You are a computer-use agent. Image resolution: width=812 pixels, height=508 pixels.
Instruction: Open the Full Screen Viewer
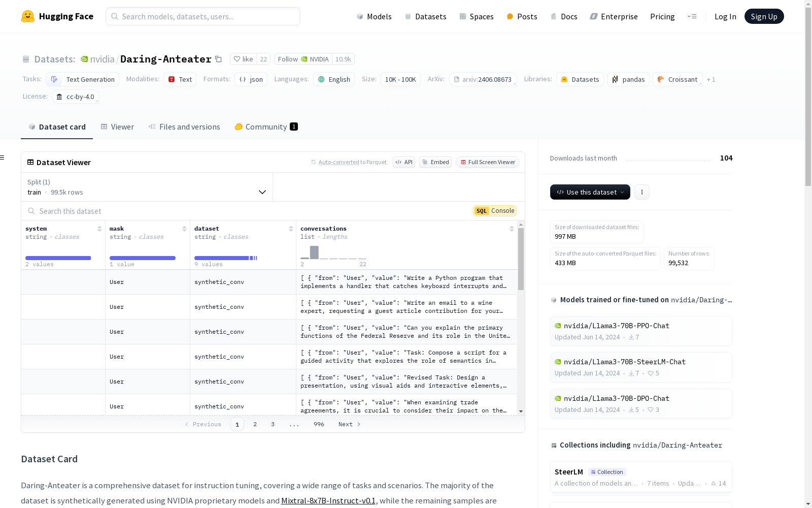coord(488,162)
